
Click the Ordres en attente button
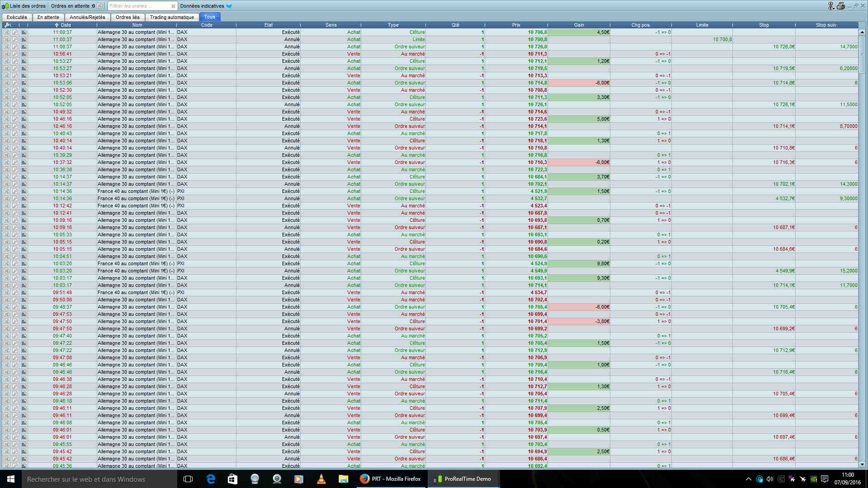click(x=72, y=6)
